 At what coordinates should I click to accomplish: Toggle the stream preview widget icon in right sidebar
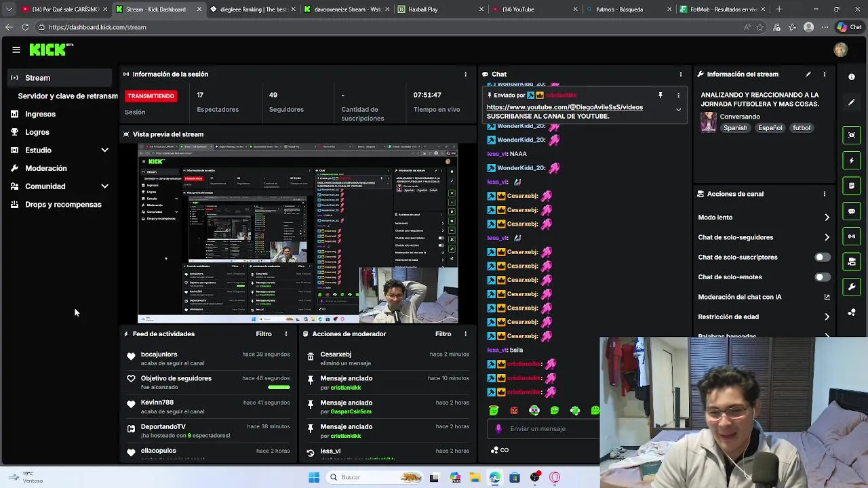click(852, 135)
